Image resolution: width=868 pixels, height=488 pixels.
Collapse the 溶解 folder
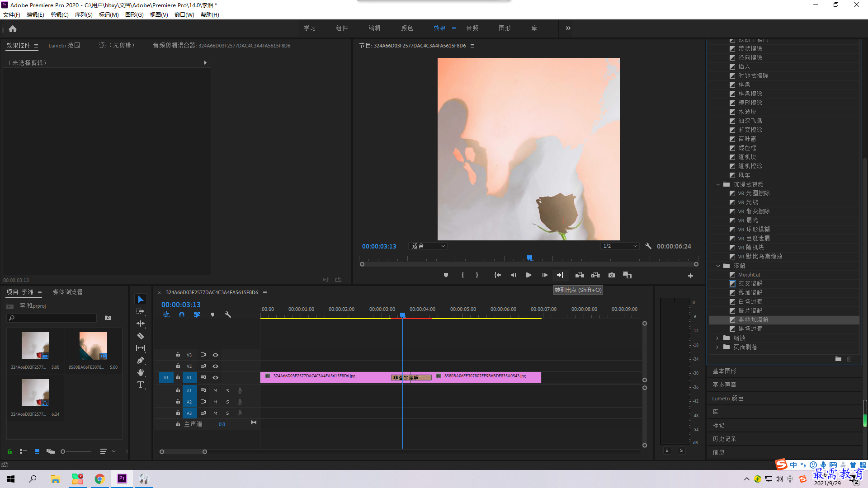pyautogui.click(x=718, y=266)
